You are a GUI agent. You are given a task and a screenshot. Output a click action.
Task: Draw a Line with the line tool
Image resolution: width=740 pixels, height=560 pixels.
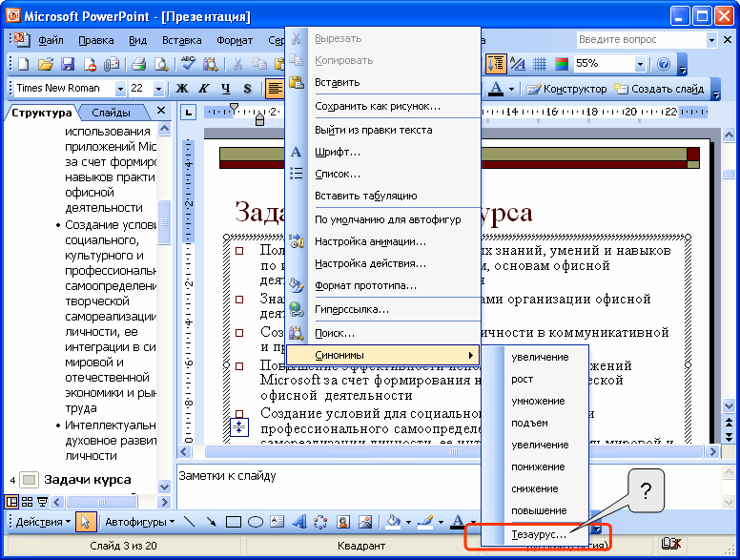pos(189,522)
